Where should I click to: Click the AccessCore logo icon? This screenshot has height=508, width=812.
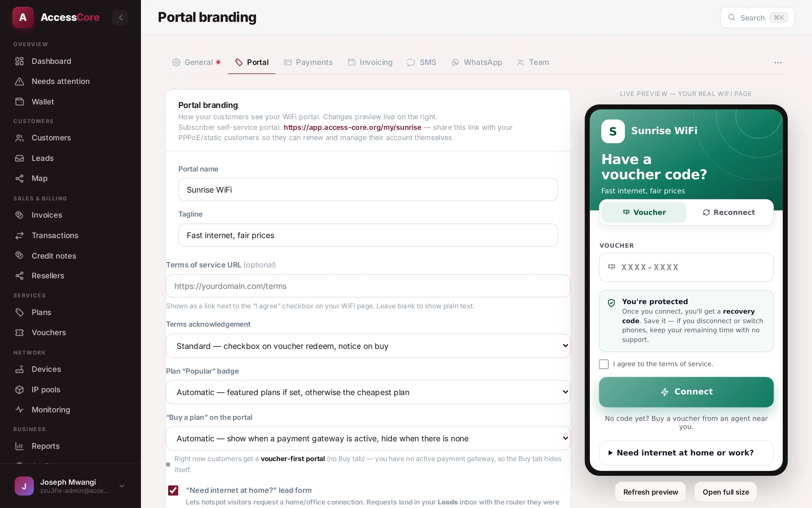click(x=23, y=17)
